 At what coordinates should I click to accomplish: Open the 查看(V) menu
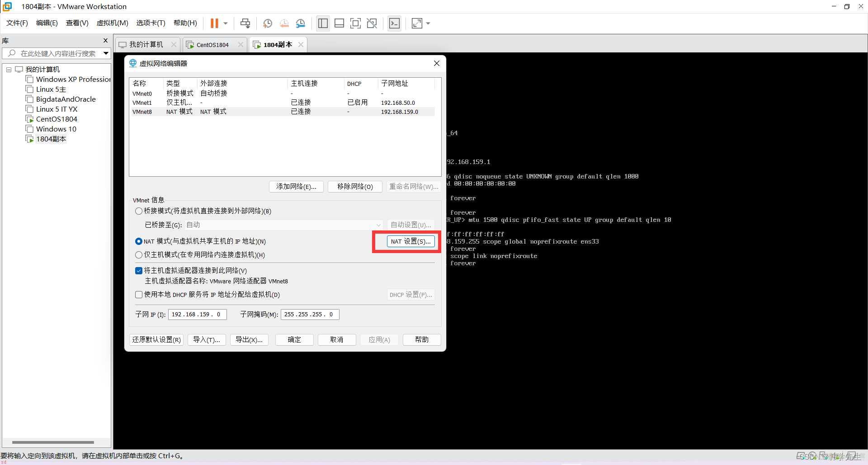[x=77, y=23]
